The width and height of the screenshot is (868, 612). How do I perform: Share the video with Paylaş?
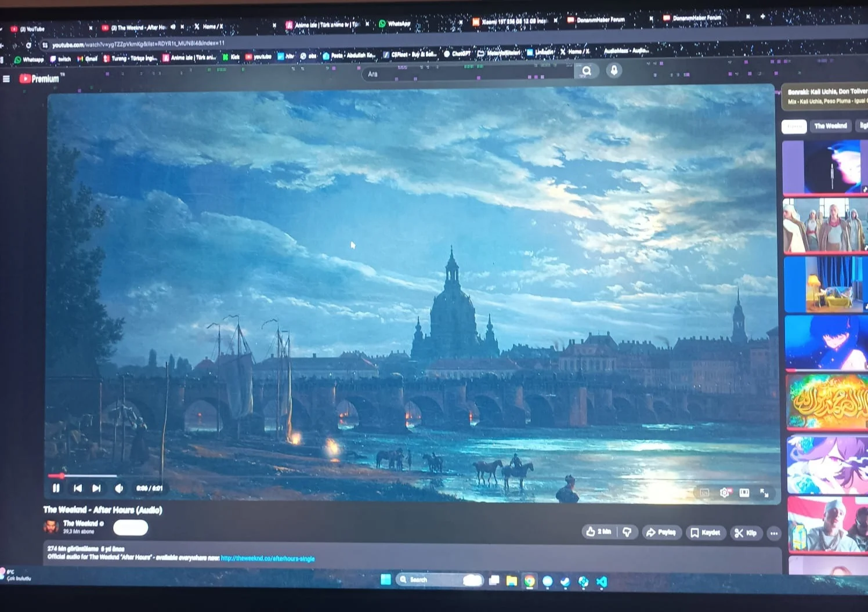(x=661, y=532)
